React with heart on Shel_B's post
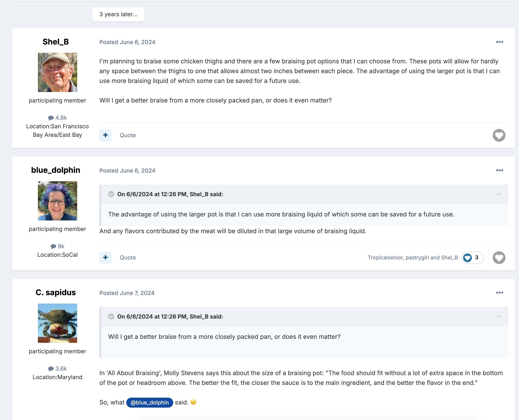Image resolution: width=519 pixels, height=420 pixels. (499, 135)
